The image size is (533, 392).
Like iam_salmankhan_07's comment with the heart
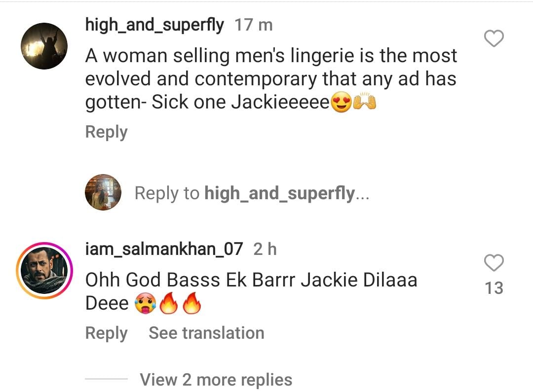point(494,263)
